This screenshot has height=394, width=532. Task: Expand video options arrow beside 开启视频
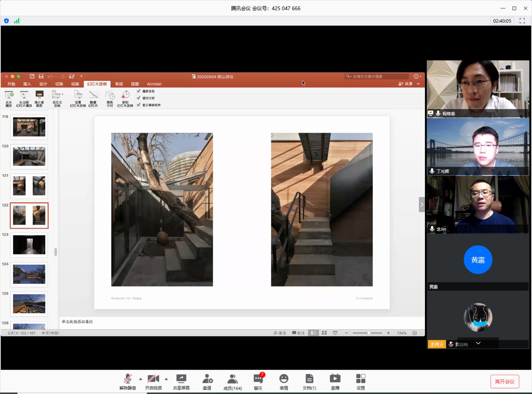coord(166,379)
